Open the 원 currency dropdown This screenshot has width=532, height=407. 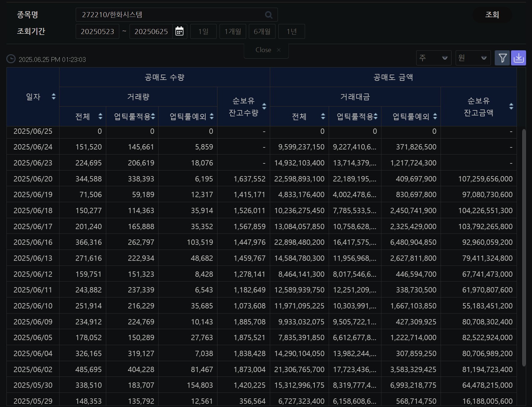(473, 58)
